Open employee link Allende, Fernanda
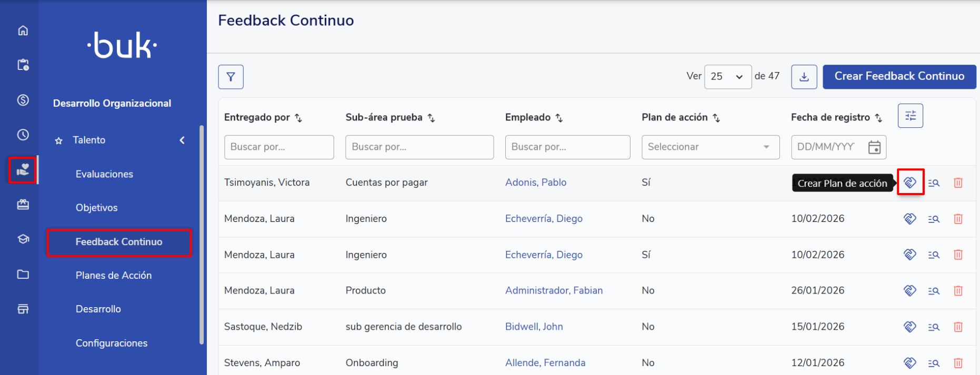 [x=545, y=362]
